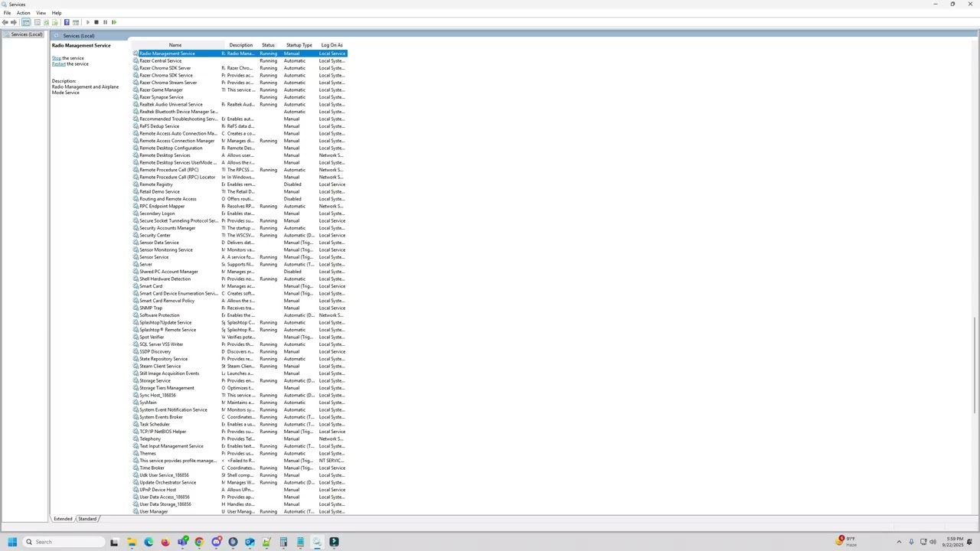Click the Restart Service green icon
The height and width of the screenshot is (551, 980).
tap(114, 22)
